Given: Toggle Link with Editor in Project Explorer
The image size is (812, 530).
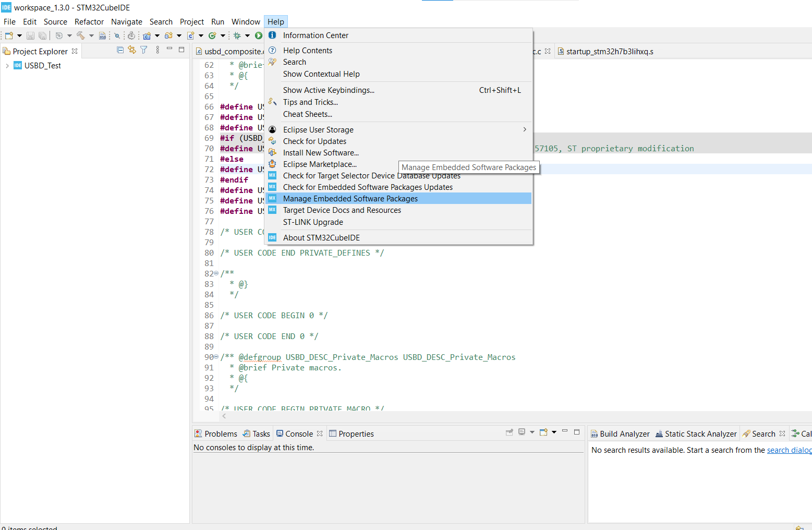Looking at the screenshot, I should 132,50.
